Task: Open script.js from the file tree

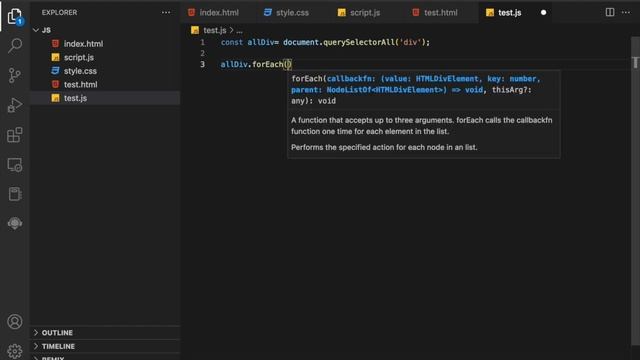Action: 79,57
